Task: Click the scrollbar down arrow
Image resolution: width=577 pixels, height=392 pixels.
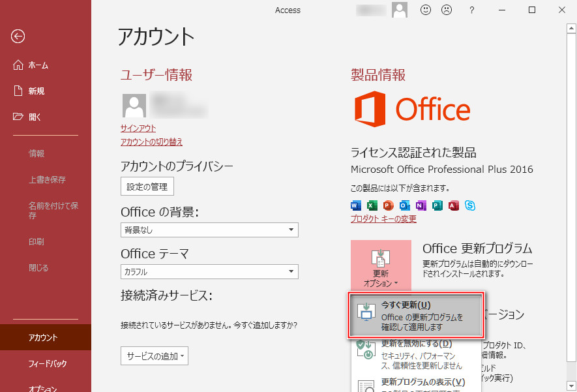Action: [x=571, y=386]
